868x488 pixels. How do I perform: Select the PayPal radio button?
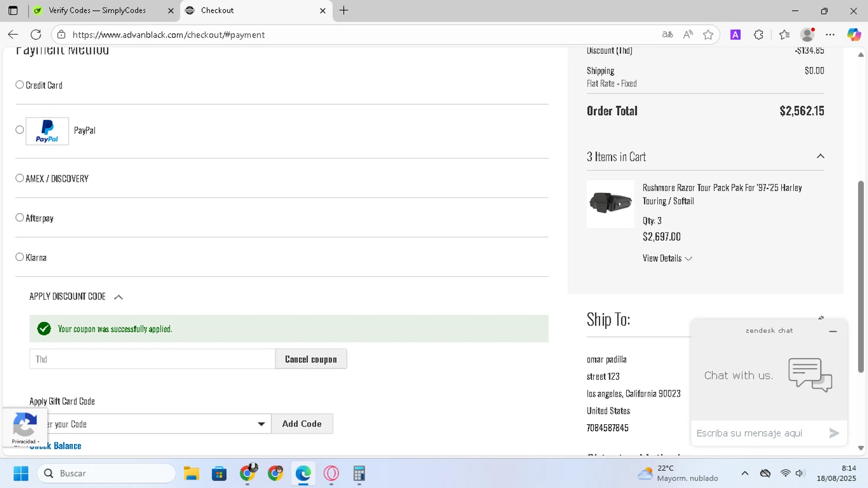coord(20,130)
